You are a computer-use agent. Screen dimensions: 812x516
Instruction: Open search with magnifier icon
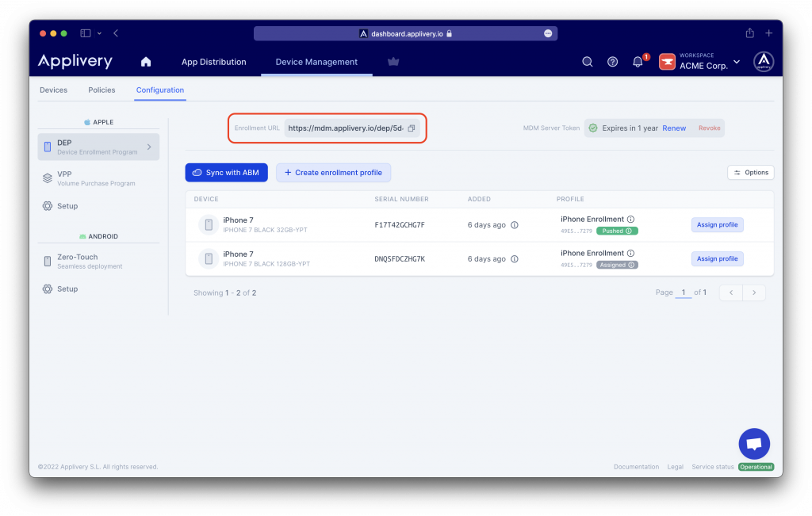coord(588,62)
